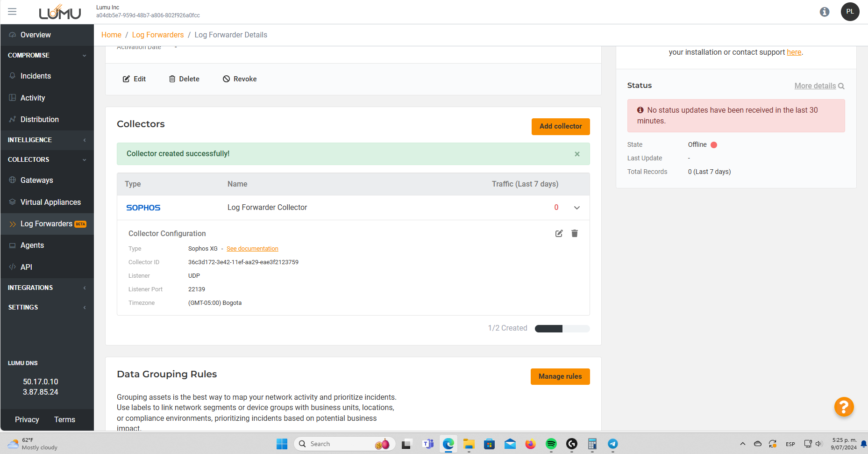Open the info icon in header
The height and width of the screenshot is (454, 868).
[825, 12]
